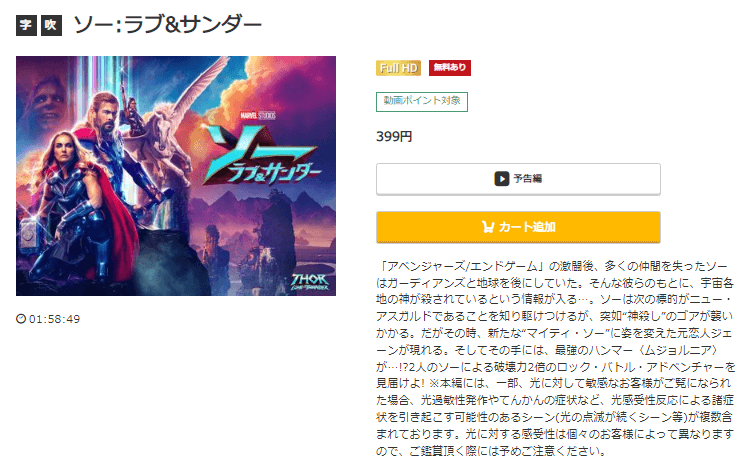Click the ソー:ラブ&サンダー title heading

[x=168, y=25]
